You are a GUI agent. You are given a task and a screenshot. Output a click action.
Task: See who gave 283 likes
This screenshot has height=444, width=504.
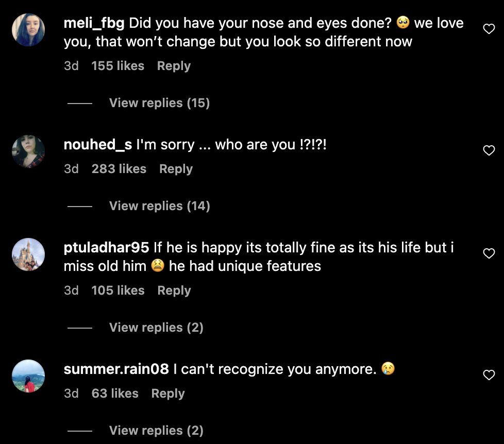click(x=119, y=169)
